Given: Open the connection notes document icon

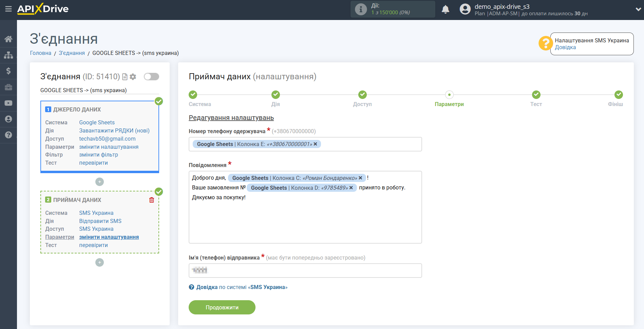Looking at the screenshot, I should click(x=125, y=77).
